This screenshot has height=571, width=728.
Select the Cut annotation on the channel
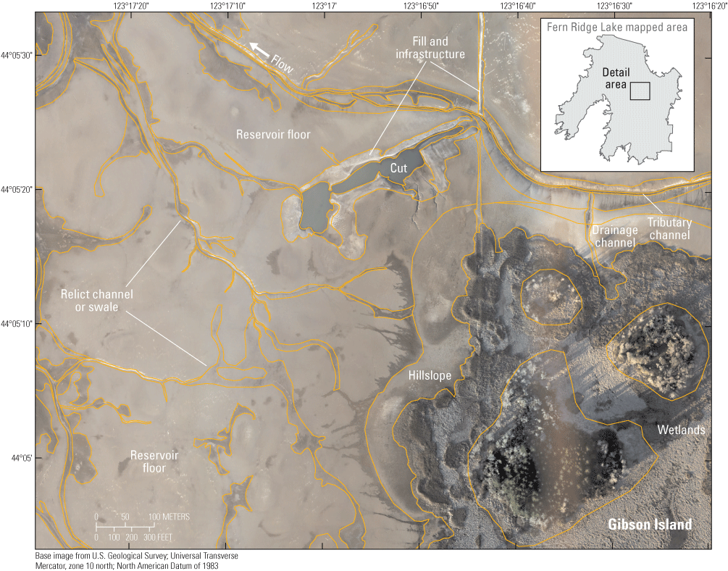coord(398,167)
